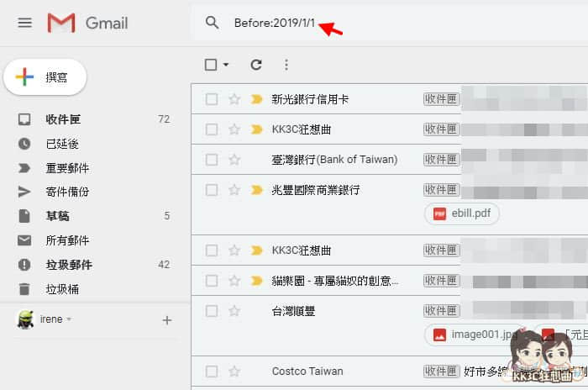Click the refresh icon
Viewport: 588px width, 390px height.
(x=256, y=65)
